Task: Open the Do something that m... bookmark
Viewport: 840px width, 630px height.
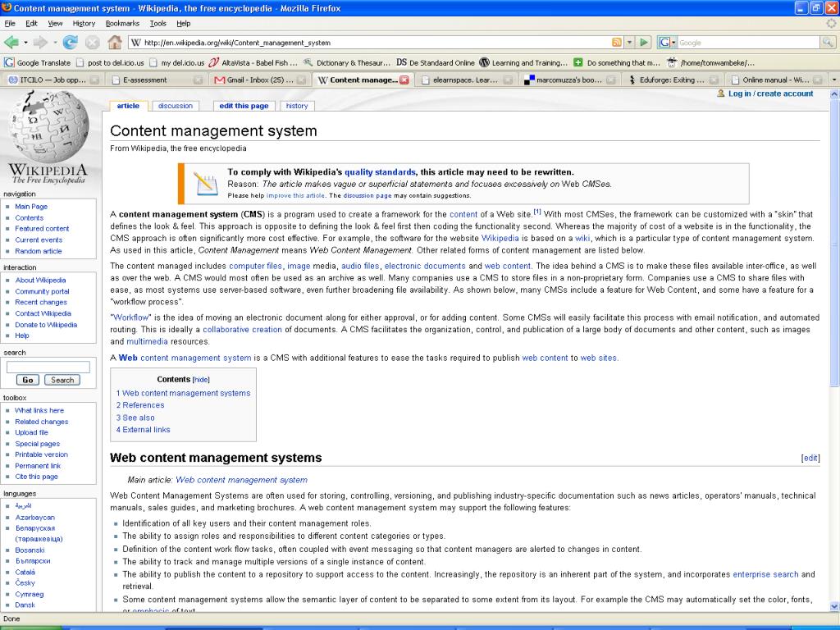Action: (617, 62)
